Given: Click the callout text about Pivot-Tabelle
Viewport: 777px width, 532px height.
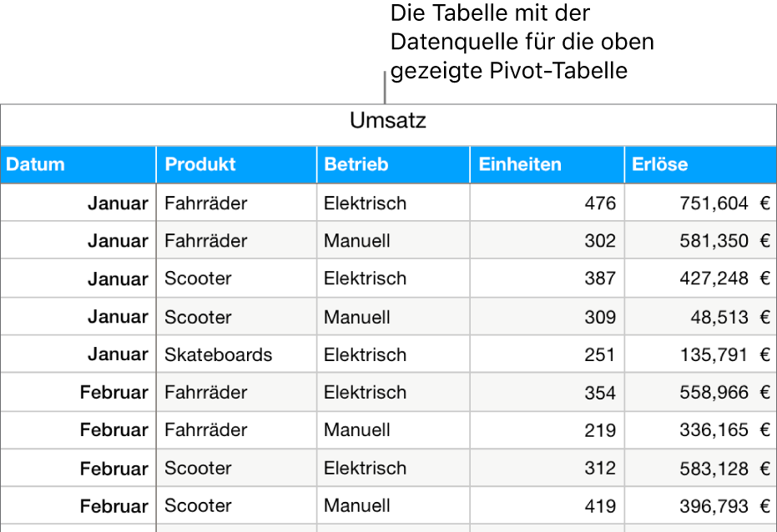Looking at the screenshot, I should [x=522, y=43].
